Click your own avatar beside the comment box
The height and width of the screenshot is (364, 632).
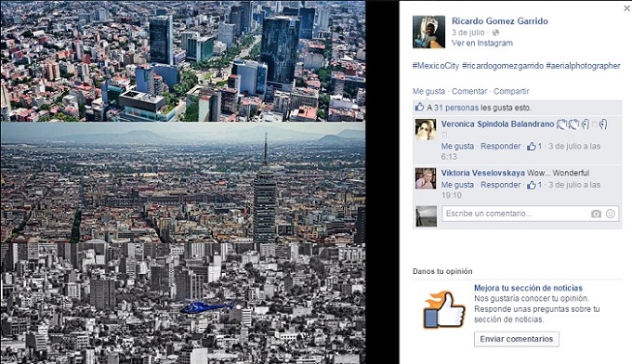coord(426,216)
